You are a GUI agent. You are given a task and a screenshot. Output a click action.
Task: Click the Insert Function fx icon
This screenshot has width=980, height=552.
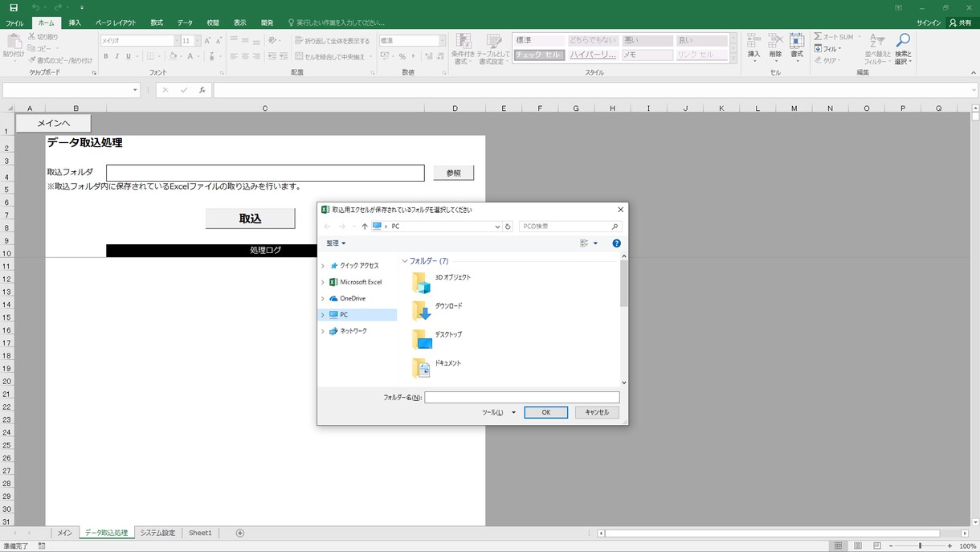tap(202, 90)
